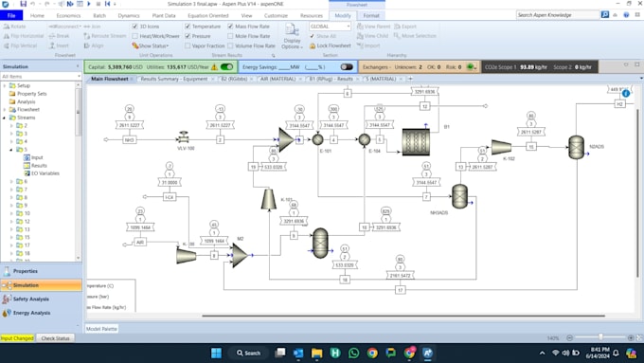
Task: Select the E-104 heater block icon
Action: coord(365,139)
